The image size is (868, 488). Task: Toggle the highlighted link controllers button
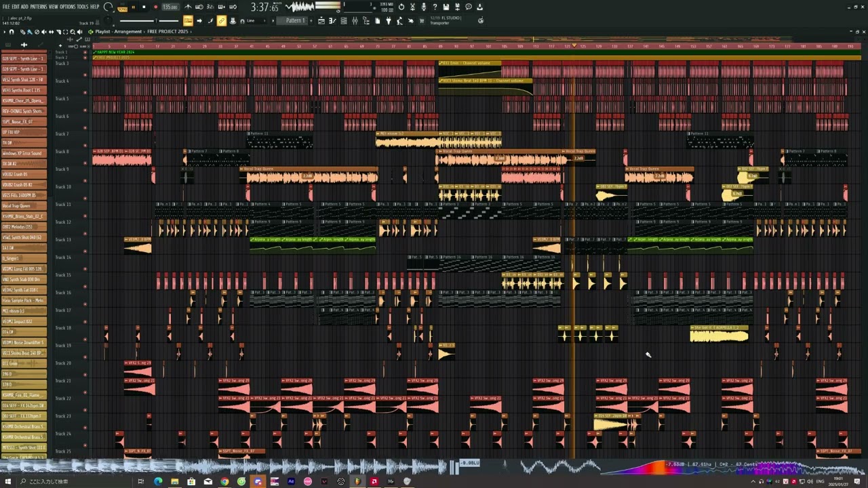point(222,20)
